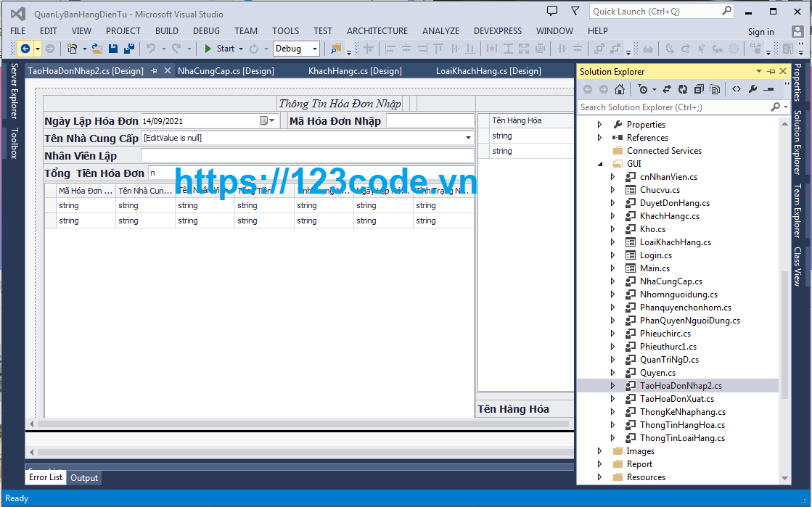Image resolution: width=812 pixels, height=507 pixels.
Task: Expand the Tên Nhà Cung Cấp combo box
Action: click(468, 138)
